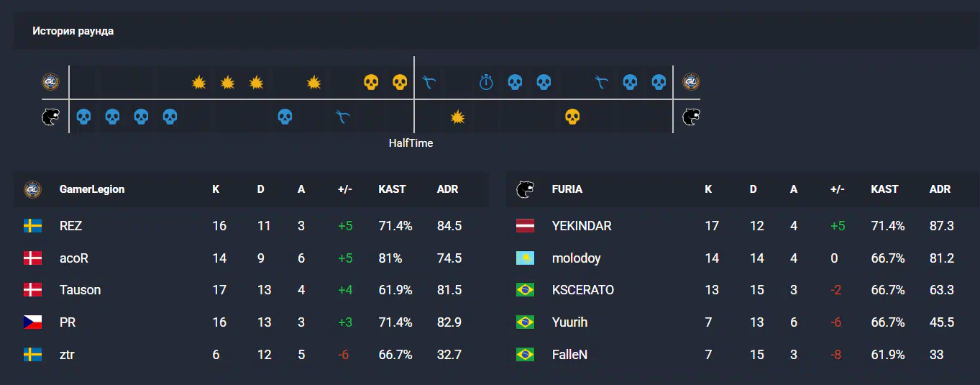Image resolution: width=980 pixels, height=385 pixels.
Task: Open player Yuurih's profile
Action: pyautogui.click(x=570, y=322)
